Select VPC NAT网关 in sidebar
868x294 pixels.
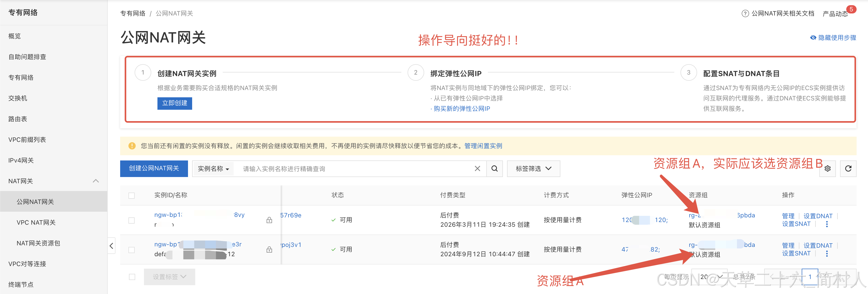pos(36,223)
